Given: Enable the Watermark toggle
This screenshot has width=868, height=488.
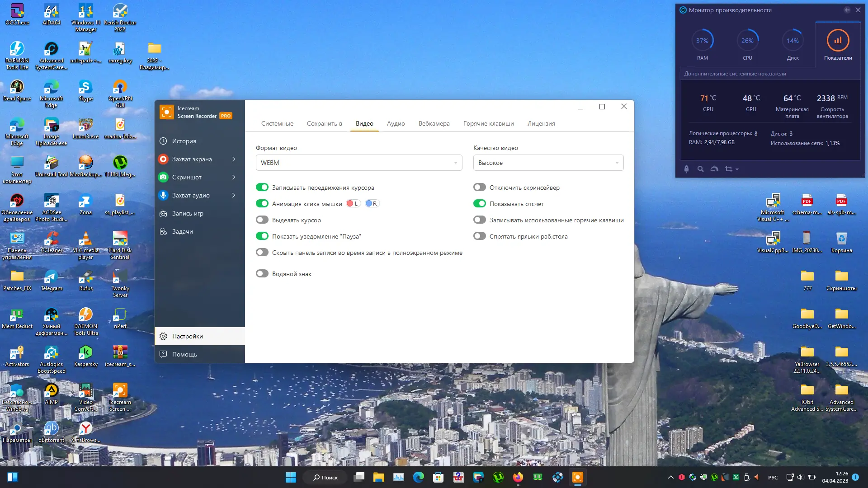Looking at the screenshot, I should tap(262, 274).
